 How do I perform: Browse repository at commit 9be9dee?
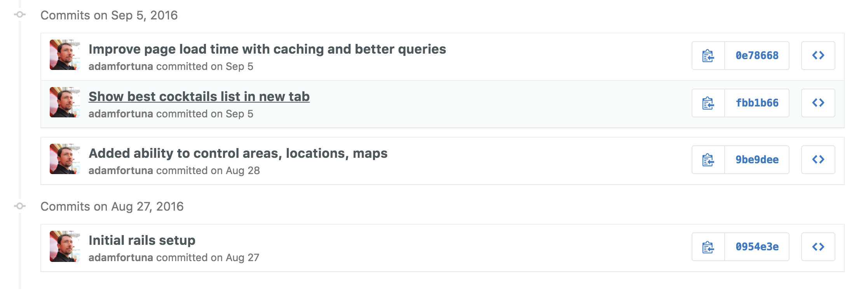(818, 160)
